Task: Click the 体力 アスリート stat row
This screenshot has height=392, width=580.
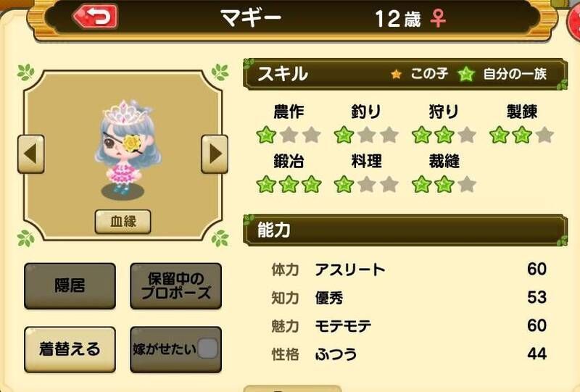Action: point(409,270)
